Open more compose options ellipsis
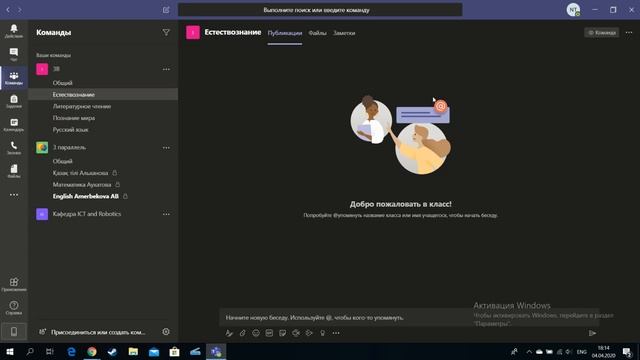Image resolution: width=640 pixels, height=360 pixels. 336,333
